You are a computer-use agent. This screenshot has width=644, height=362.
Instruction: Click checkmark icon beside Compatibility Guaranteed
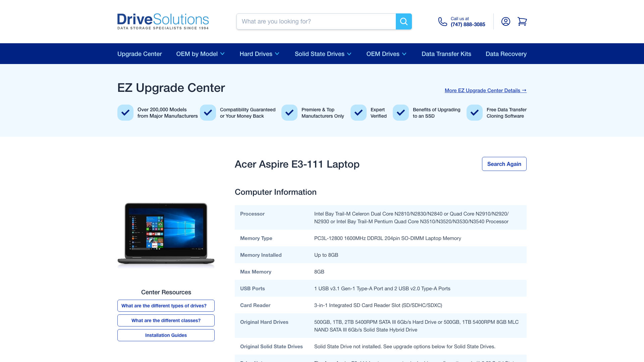[208, 113]
